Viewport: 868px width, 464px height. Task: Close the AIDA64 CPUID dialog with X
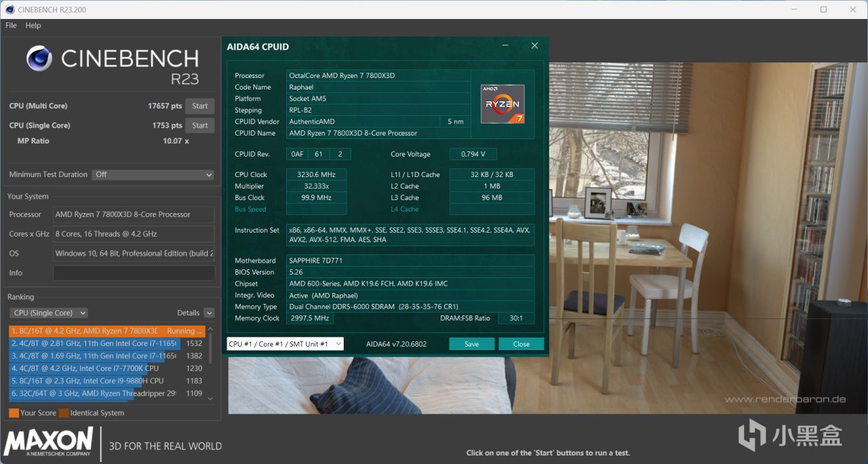[x=534, y=45]
